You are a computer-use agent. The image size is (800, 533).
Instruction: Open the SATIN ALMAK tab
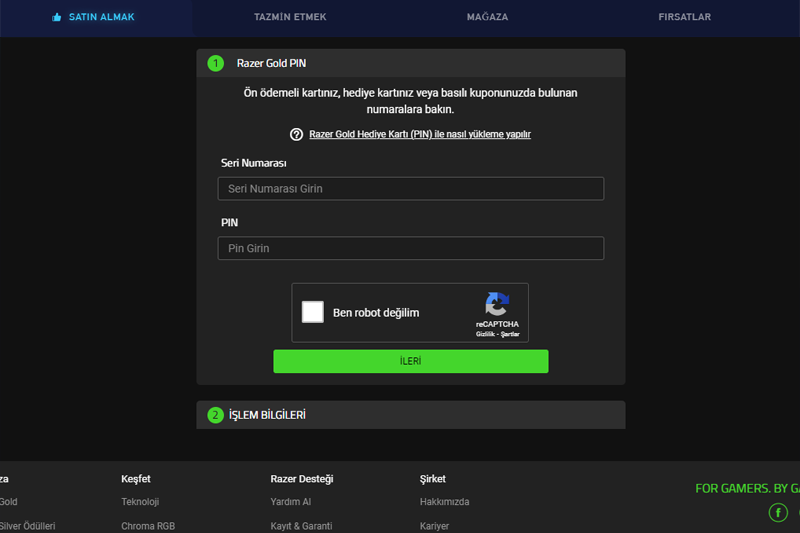click(95, 17)
